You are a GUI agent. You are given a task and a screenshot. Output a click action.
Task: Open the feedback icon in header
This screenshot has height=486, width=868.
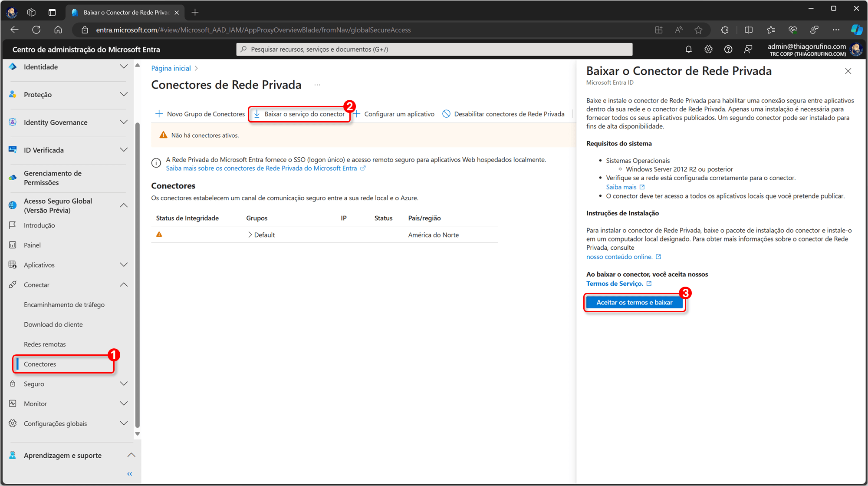pos(748,50)
